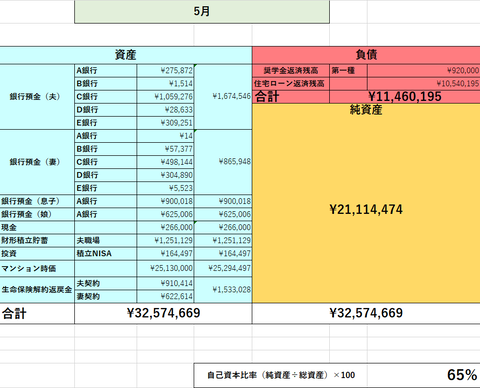The height and width of the screenshot is (388, 480).
Task: Click the 積立NISA cell
Action: click(106, 254)
